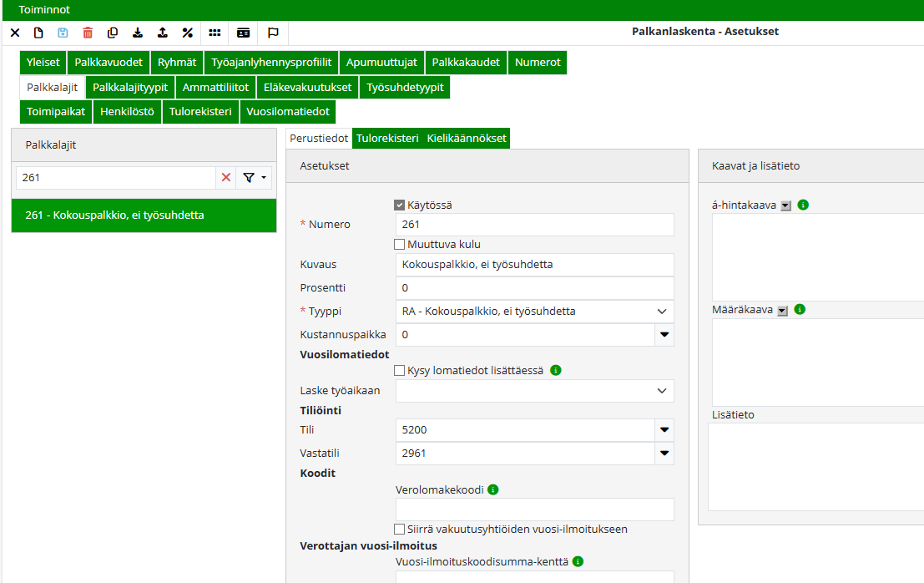Open the Vuosilomatiedot section button

click(287, 111)
